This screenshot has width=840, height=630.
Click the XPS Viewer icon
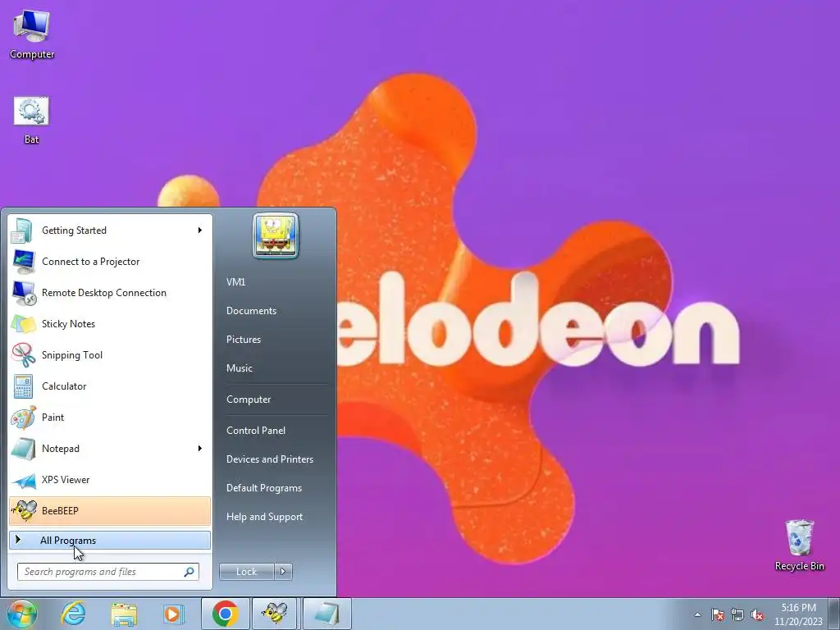click(23, 480)
